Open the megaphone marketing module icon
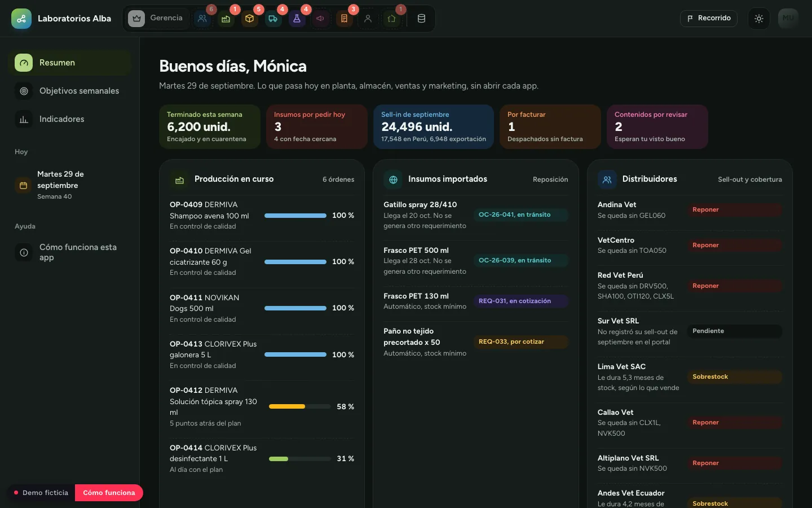Image resolution: width=812 pixels, height=508 pixels. [320, 19]
